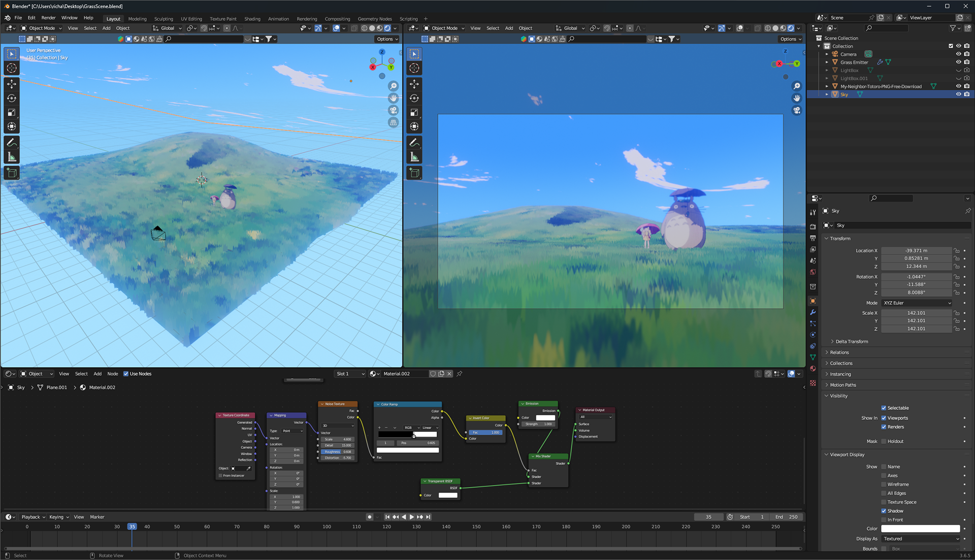Open the View Layer properties tab
The height and width of the screenshot is (560, 975).
coord(812,249)
